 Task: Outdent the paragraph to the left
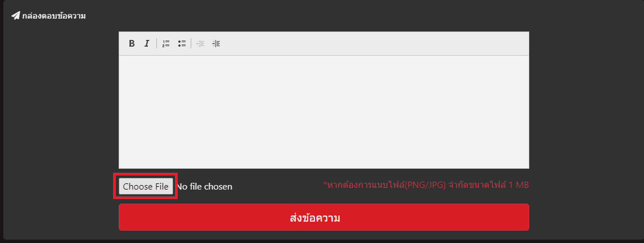200,43
